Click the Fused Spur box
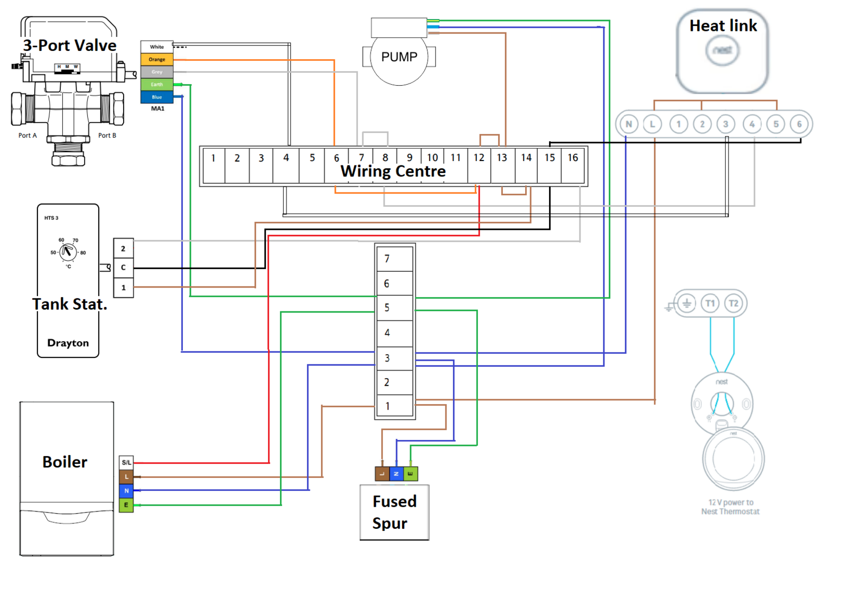 click(394, 512)
